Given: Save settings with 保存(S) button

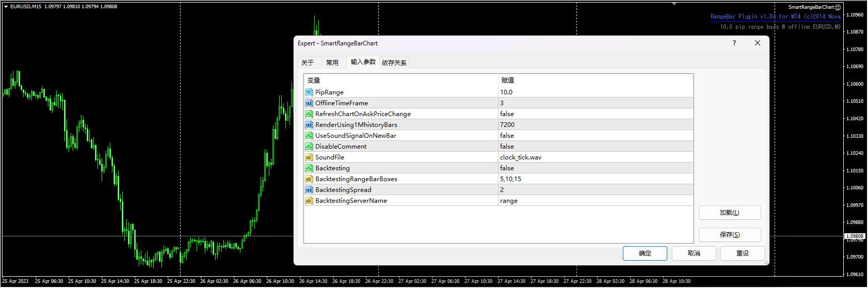Looking at the screenshot, I should [729, 235].
